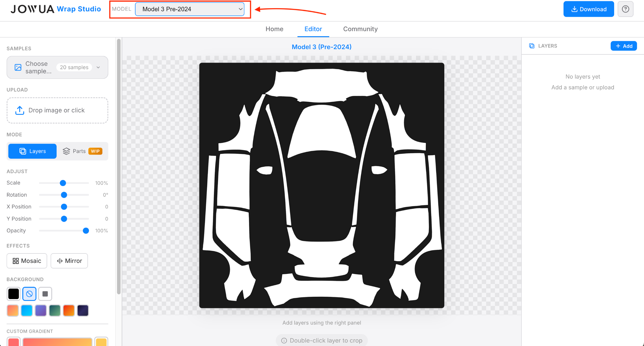Open the Model selection dropdown
This screenshot has height=346, width=644.
coord(190,9)
